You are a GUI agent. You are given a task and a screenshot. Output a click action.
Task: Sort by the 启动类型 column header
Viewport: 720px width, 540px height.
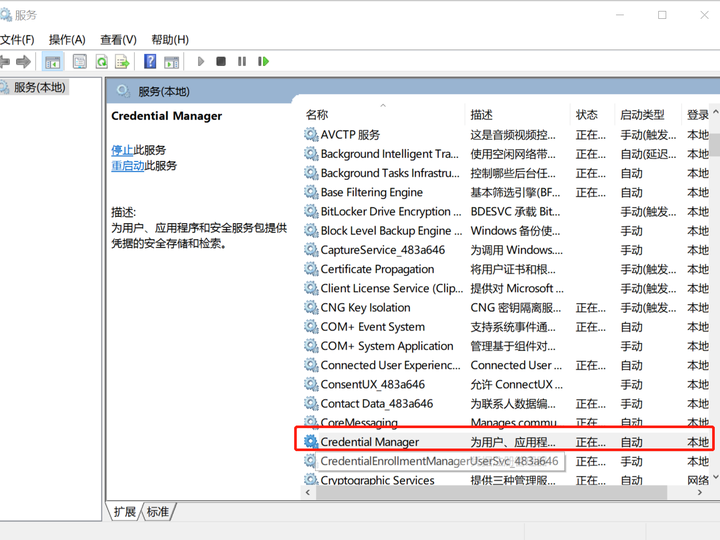(642, 114)
